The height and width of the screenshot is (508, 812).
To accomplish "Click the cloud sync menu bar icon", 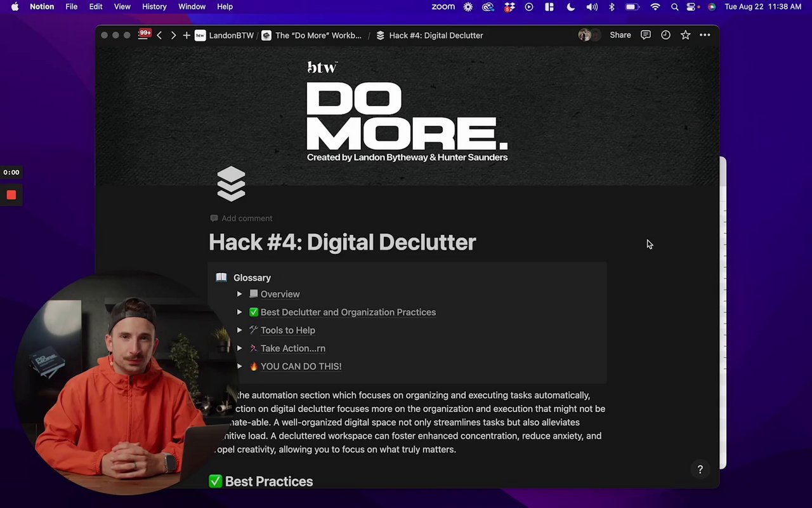I will 488,6.
